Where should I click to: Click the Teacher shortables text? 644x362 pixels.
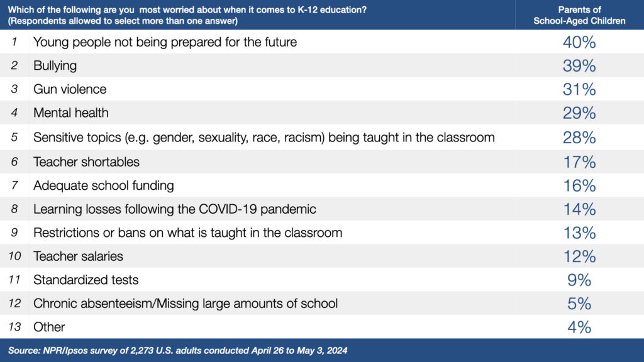pyautogui.click(x=87, y=162)
